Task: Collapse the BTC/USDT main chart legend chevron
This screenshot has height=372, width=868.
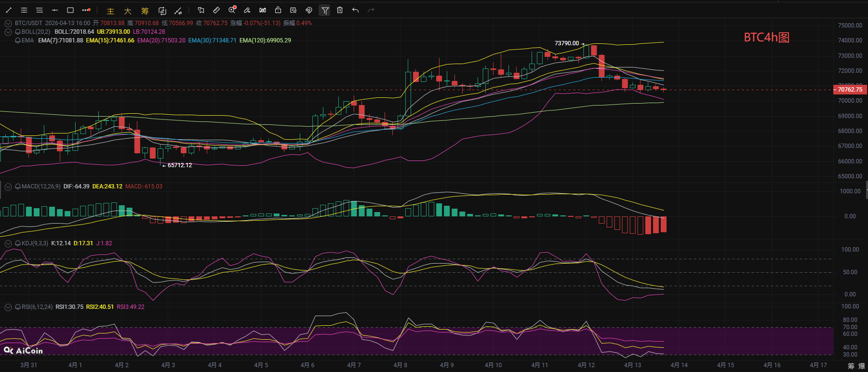Action: click(8, 23)
